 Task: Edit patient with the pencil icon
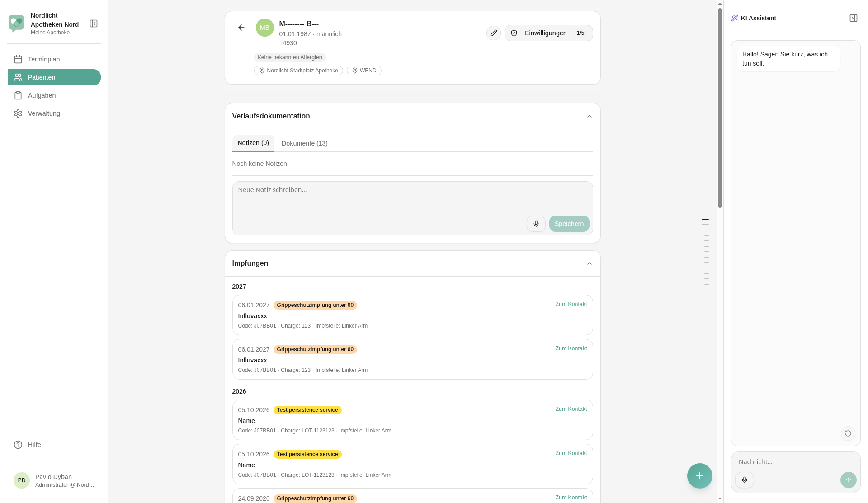point(494,33)
